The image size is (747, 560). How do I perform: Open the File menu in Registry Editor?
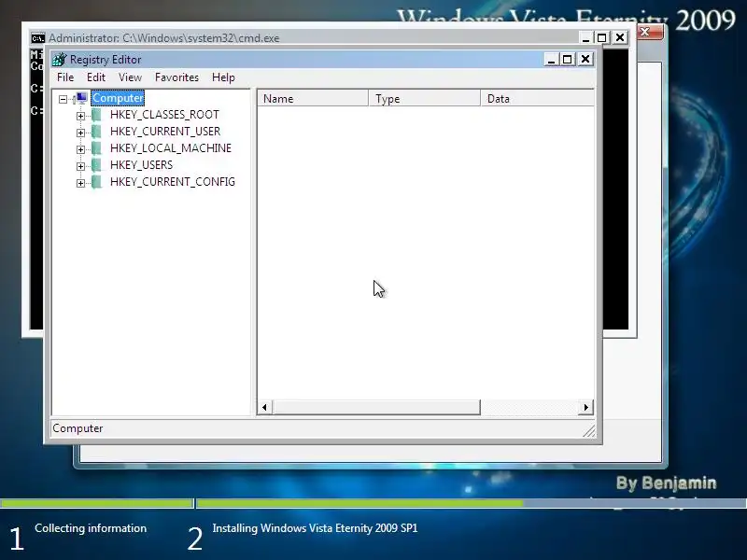[65, 77]
